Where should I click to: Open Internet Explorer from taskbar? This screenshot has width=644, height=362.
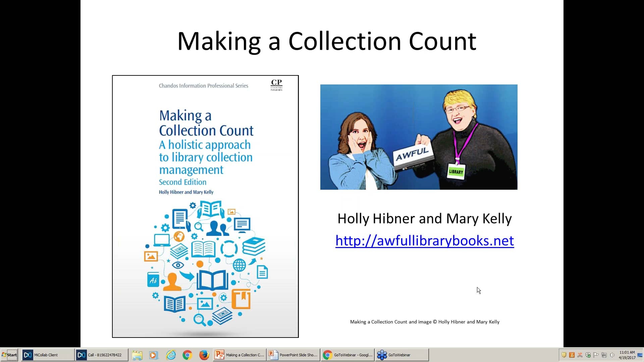pyautogui.click(x=171, y=355)
